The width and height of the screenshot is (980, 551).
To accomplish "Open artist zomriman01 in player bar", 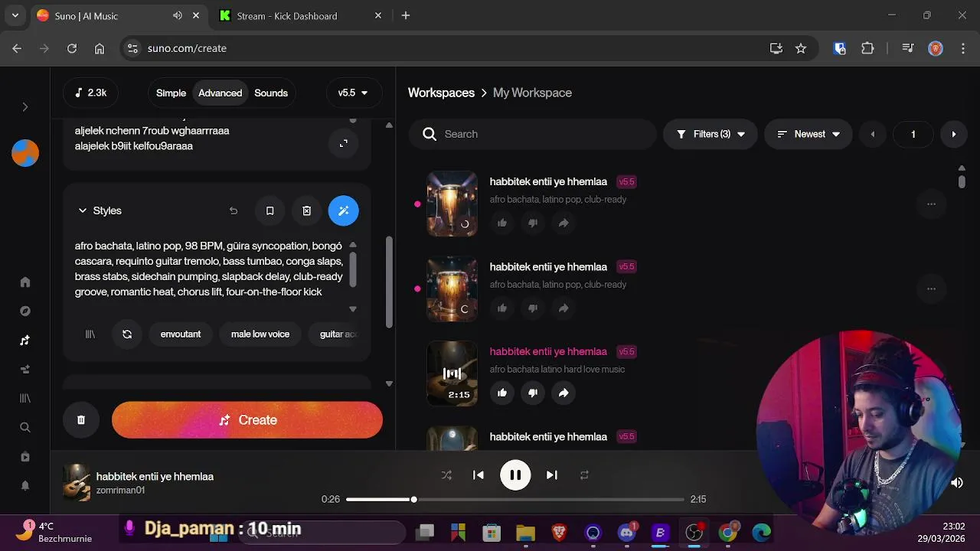I will (120, 491).
